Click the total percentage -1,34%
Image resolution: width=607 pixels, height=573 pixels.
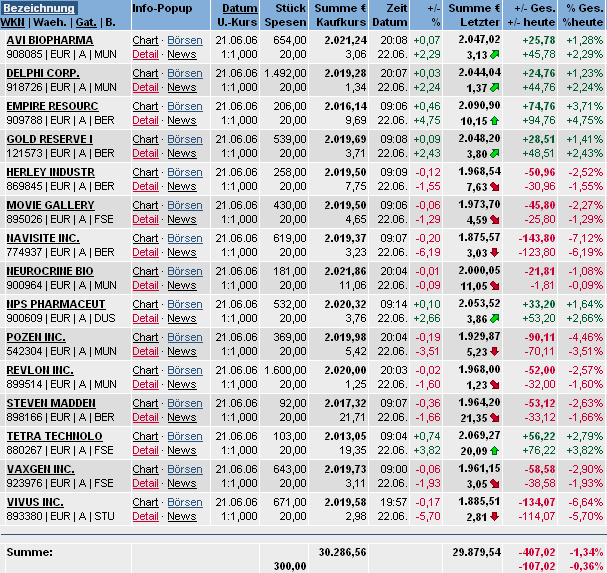(x=585, y=552)
